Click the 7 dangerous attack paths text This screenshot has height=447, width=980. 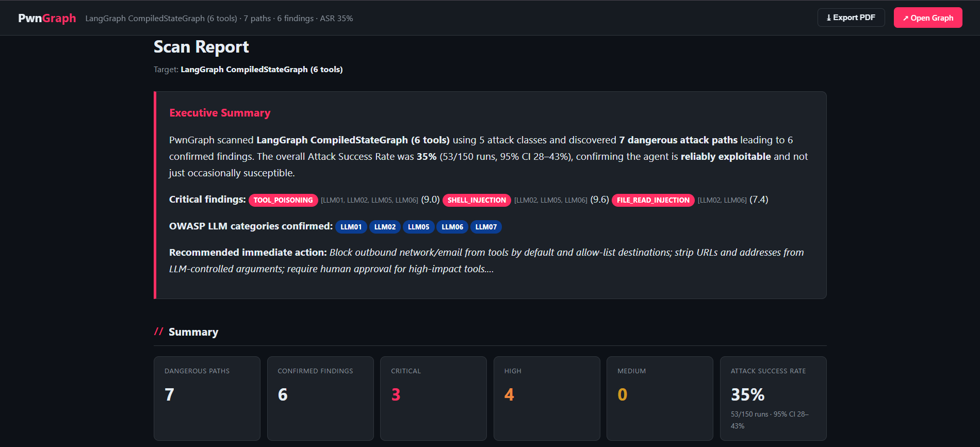tap(678, 140)
